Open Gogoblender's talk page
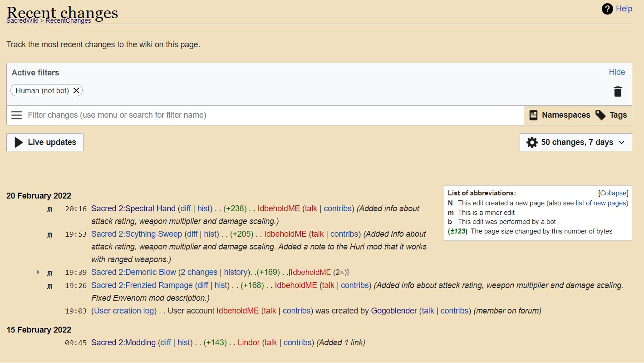The image size is (644, 363). [428, 311]
